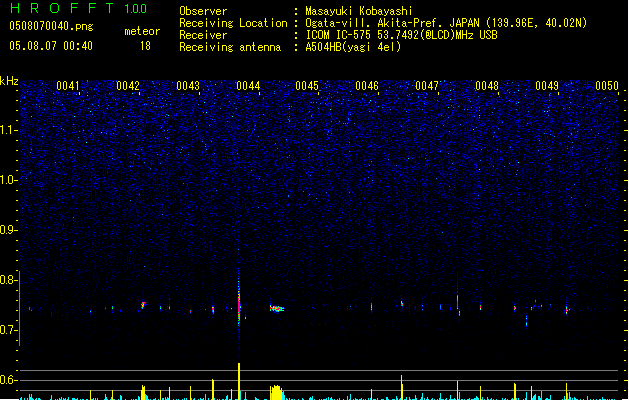Viewport: 629px width, 400px height.
Task: Click the Receiving antenna label
Action: [x=230, y=47]
